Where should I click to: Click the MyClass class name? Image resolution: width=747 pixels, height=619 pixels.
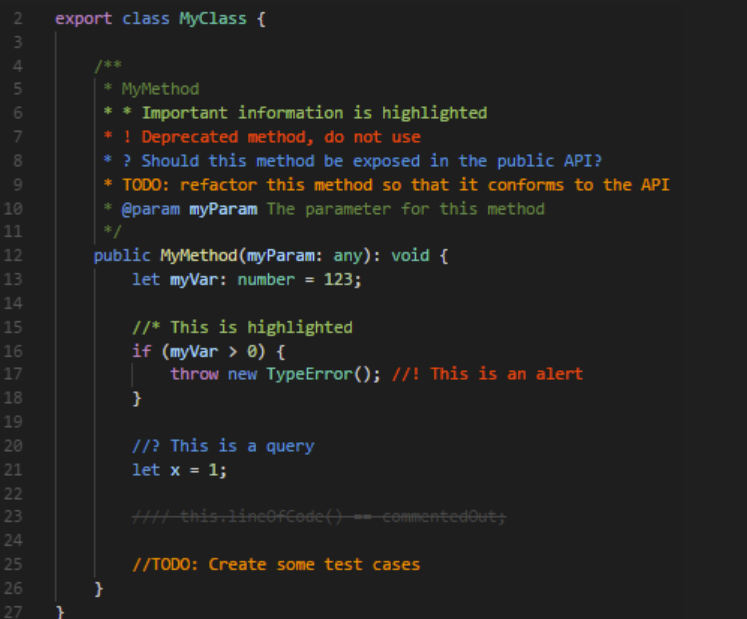(212, 19)
